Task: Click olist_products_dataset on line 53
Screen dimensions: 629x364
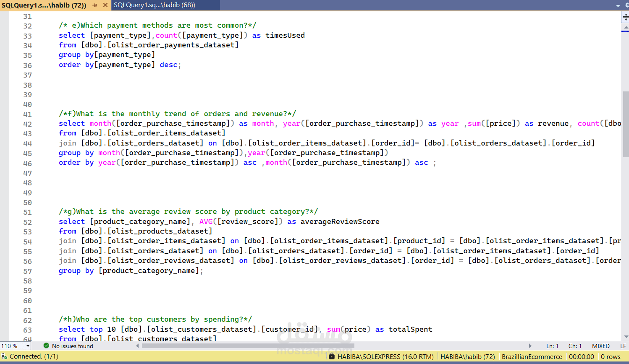Action: 160,231
